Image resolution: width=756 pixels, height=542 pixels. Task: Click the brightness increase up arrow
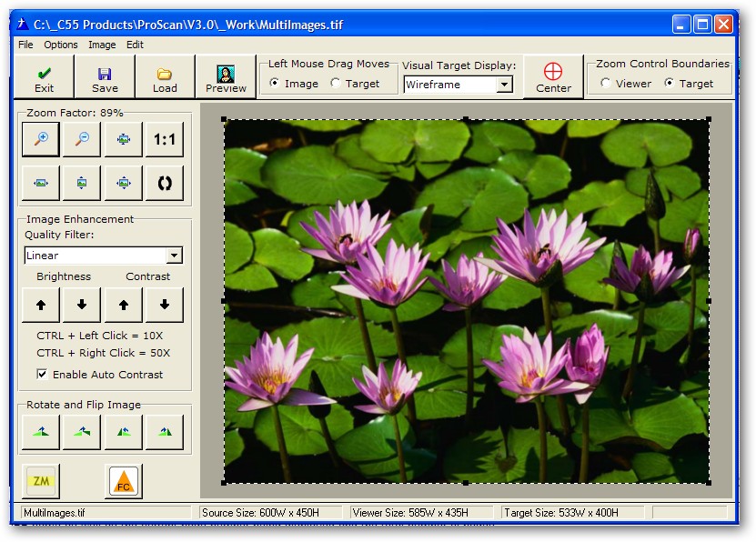point(41,306)
